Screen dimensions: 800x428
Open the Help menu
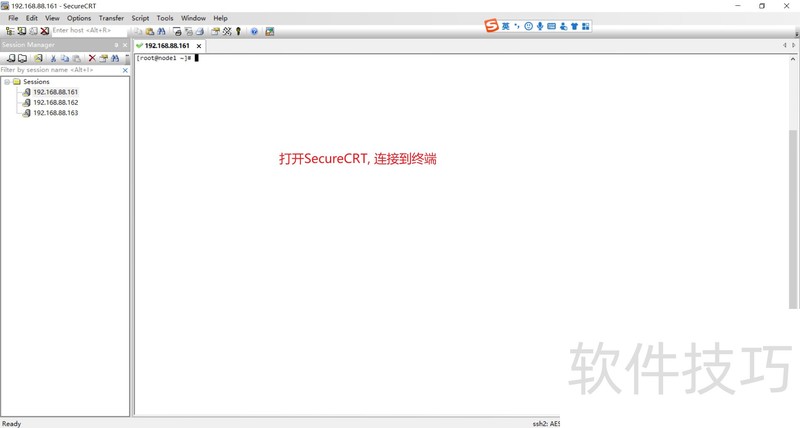point(220,18)
